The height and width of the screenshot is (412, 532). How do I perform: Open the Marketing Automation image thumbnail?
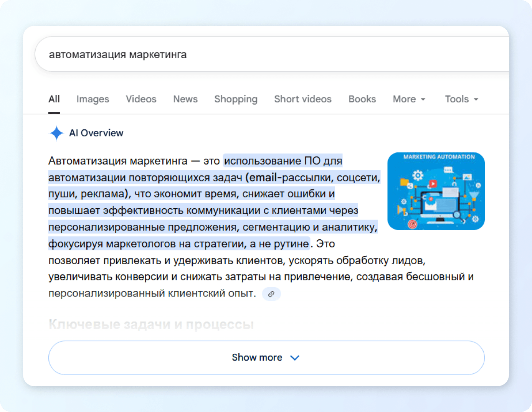tap(436, 191)
